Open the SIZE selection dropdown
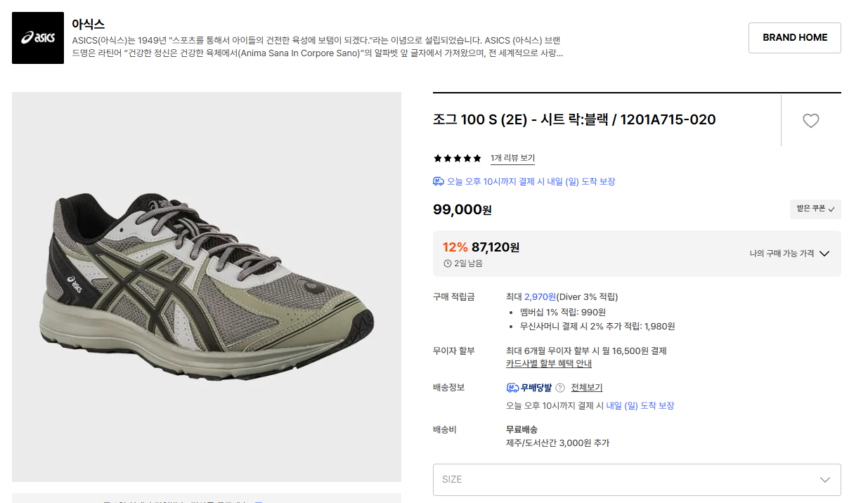Viewport: 868px width, 503px height. [x=636, y=479]
